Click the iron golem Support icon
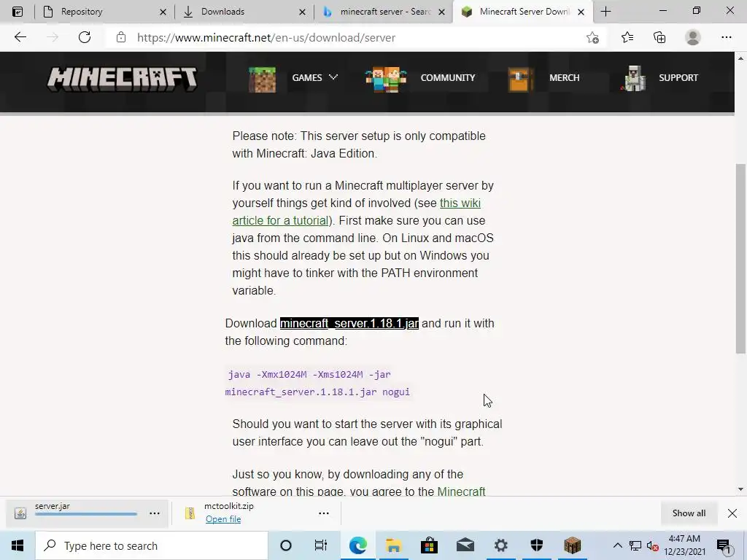This screenshot has height=560, width=747. [634, 79]
